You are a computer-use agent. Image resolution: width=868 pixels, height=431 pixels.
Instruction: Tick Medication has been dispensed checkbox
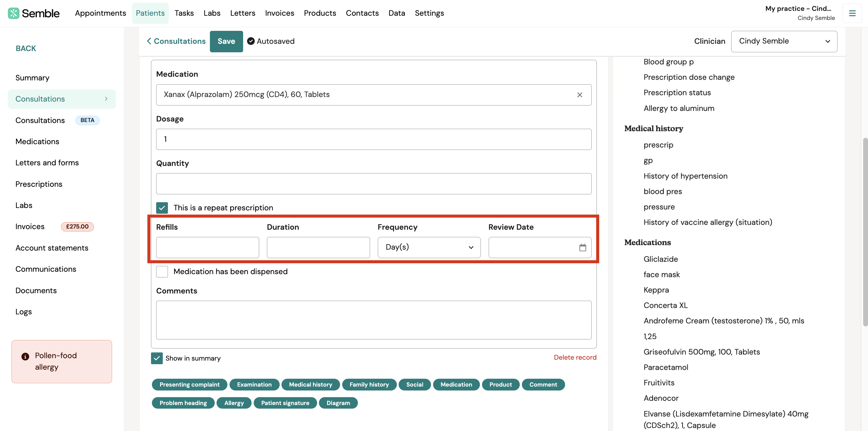point(162,271)
